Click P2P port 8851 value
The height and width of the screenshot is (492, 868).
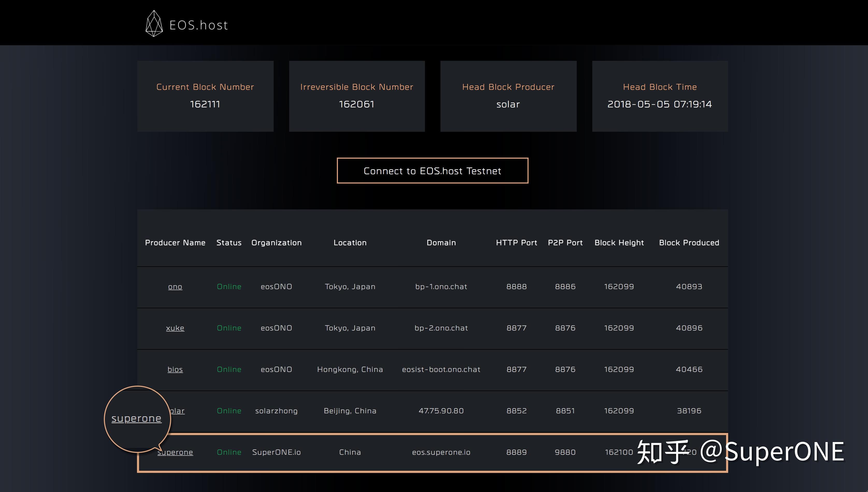click(x=565, y=411)
